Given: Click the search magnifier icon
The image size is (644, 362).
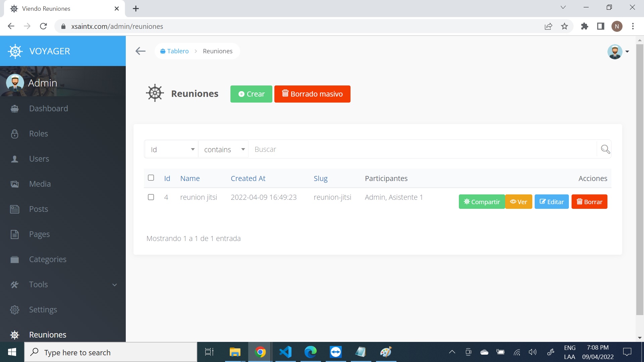Looking at the screenshot, I should (605, 149).
